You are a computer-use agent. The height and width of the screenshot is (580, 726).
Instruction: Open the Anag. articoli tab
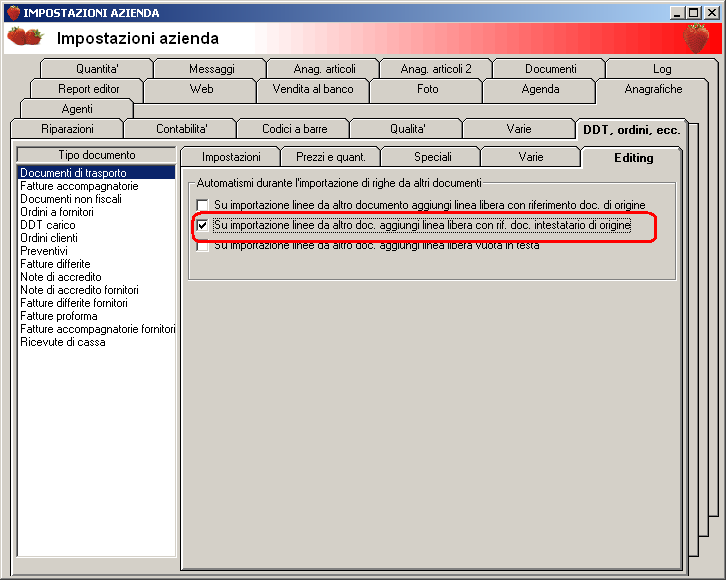click(x=324, y=69)
